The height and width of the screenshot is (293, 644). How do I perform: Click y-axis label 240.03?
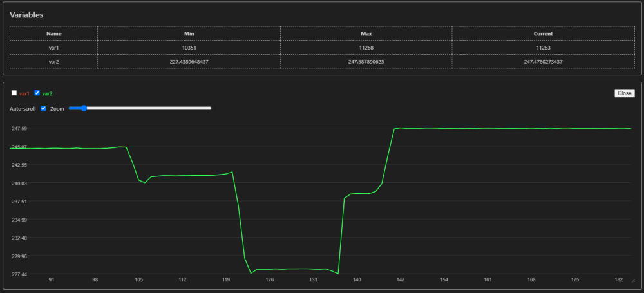pos(19,184)
